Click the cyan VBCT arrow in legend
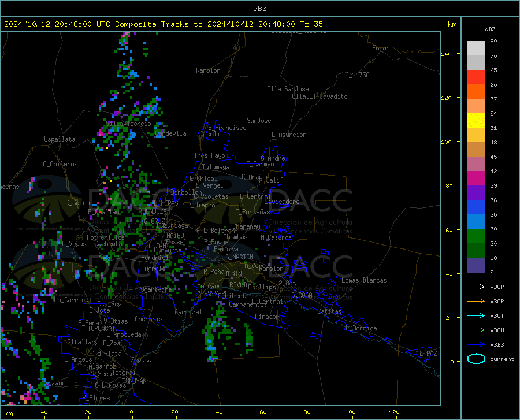This screenshot has width=520, height=420. tap(476, 315)
